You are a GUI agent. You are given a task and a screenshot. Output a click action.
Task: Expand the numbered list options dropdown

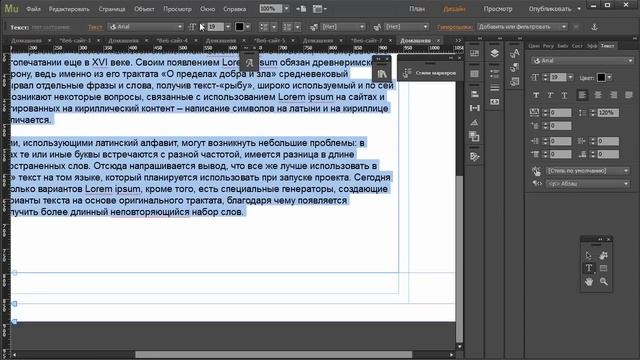[x=298, y=27]
